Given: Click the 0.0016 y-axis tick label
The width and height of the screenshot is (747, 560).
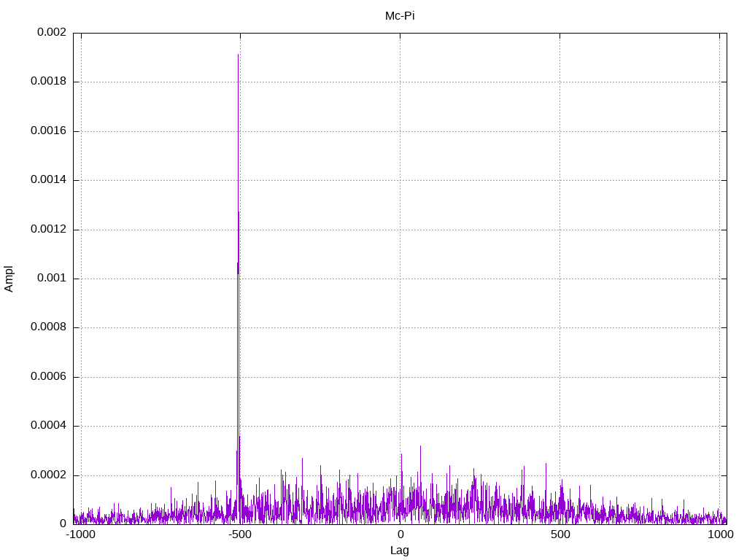Looking at the screenshot, I should click(x=48, y=131).
